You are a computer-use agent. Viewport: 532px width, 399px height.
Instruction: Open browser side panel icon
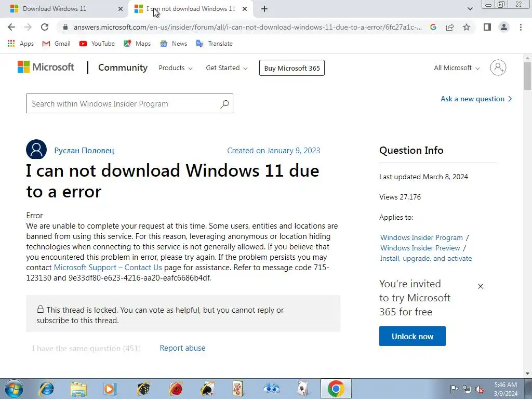487,27
